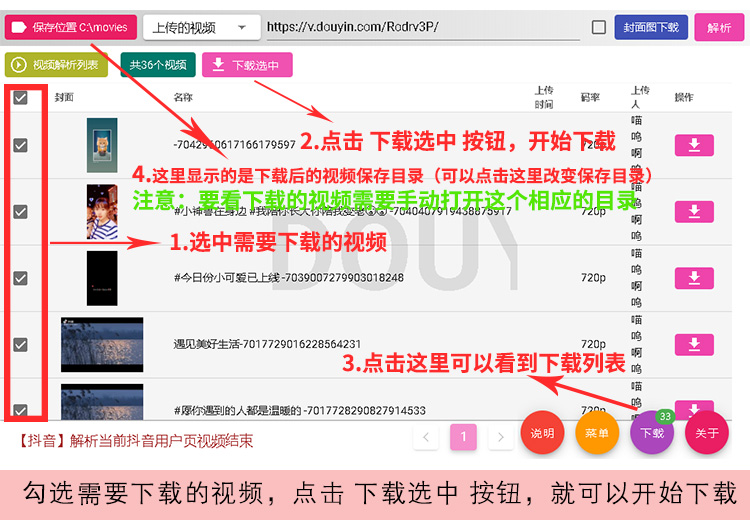
Task: Go to previous page arrow
Action: point(426,437)
